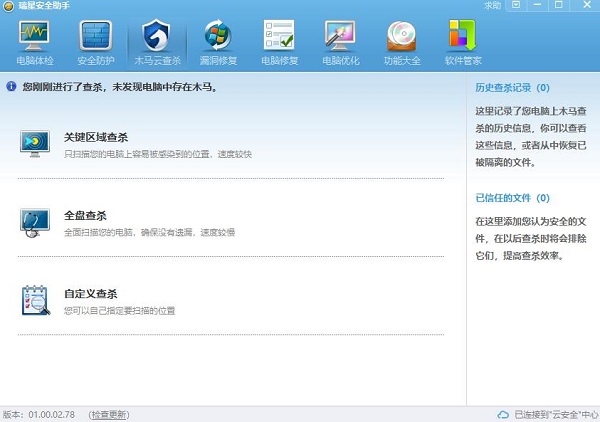Click the 自定义查杀 custom scan icon
Screen dimensions: 600x422
point(36,299)
